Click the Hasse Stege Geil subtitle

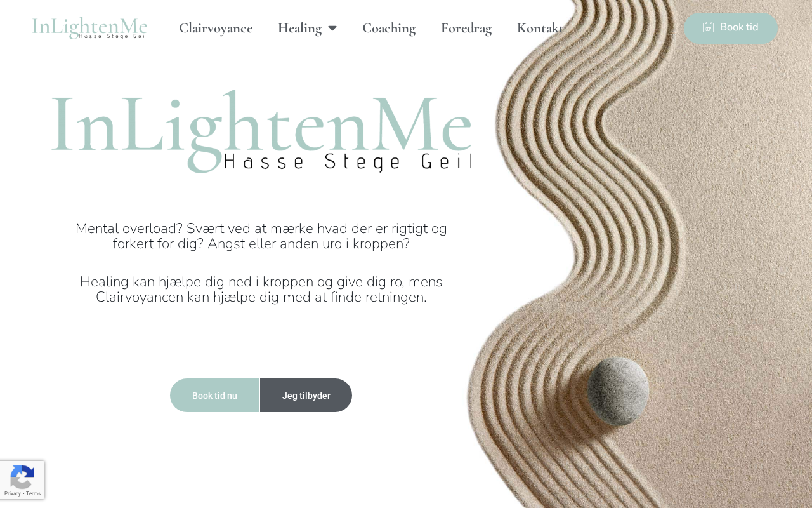(x=348, y=162)
